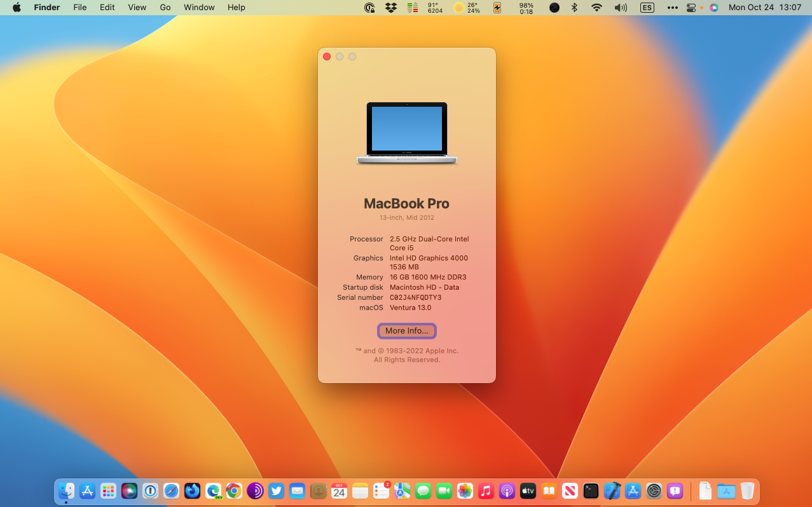Open the Edit menu

[x=107, y=8]
